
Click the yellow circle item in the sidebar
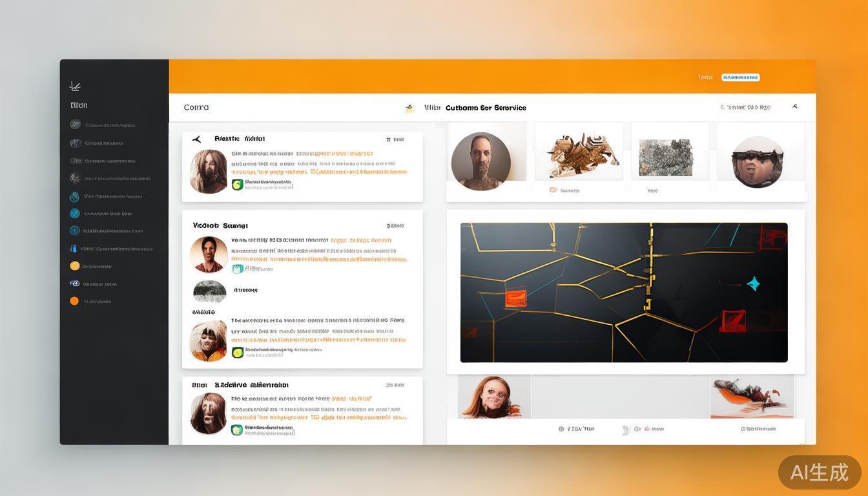pos(74,265)
